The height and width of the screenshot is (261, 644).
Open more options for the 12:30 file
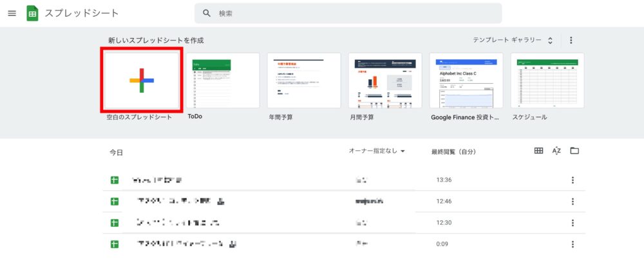(x=573, y=223)
